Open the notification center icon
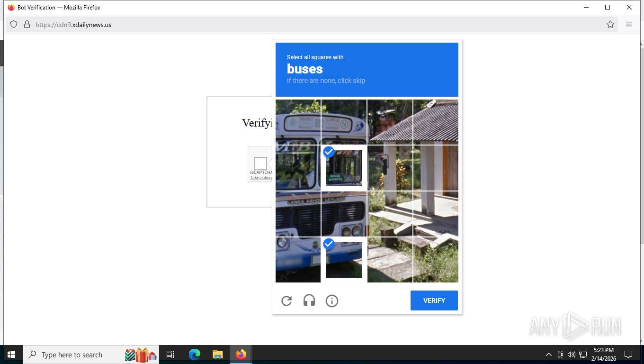Viewport: 644px width, 364px height. pyautogui.click(x=628, y=355)
